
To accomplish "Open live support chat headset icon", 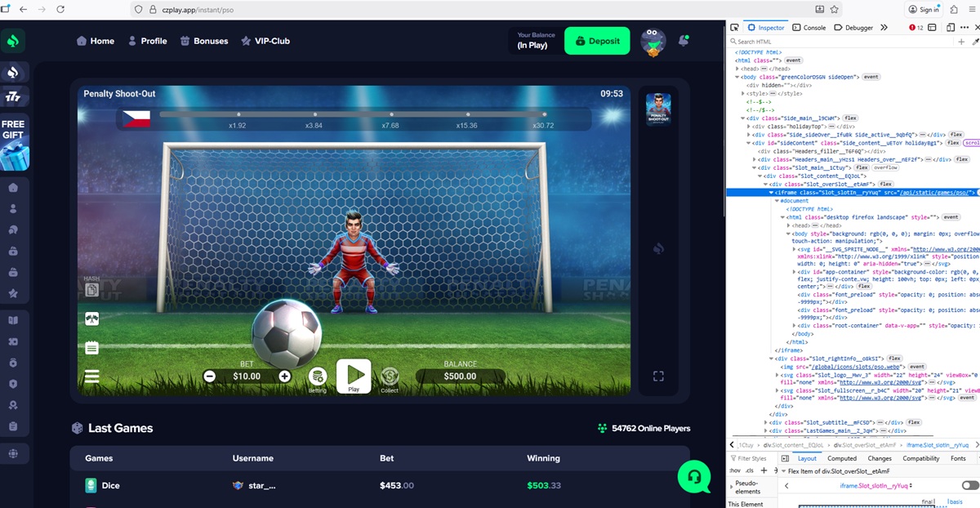I will pyautogui.click(x=693, y=476).
